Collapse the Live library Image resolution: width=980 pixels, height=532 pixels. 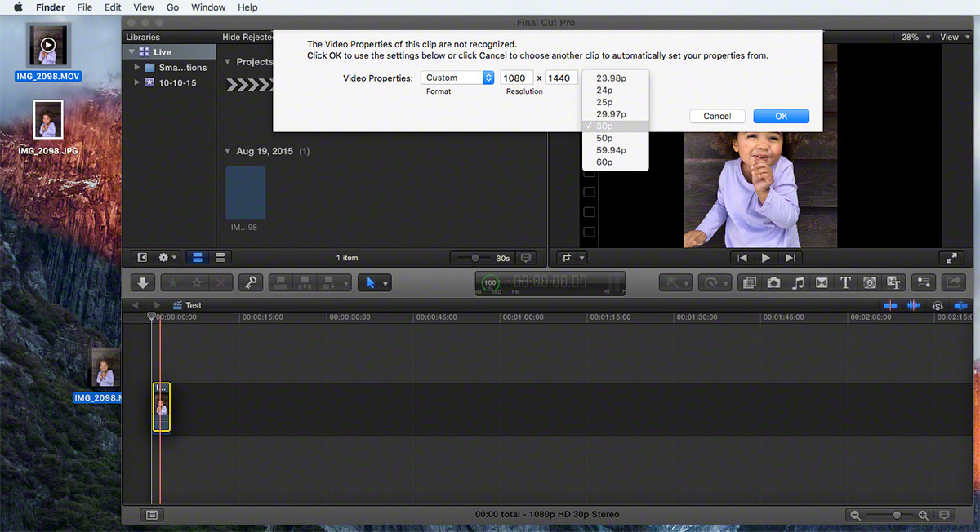(130, 52)
